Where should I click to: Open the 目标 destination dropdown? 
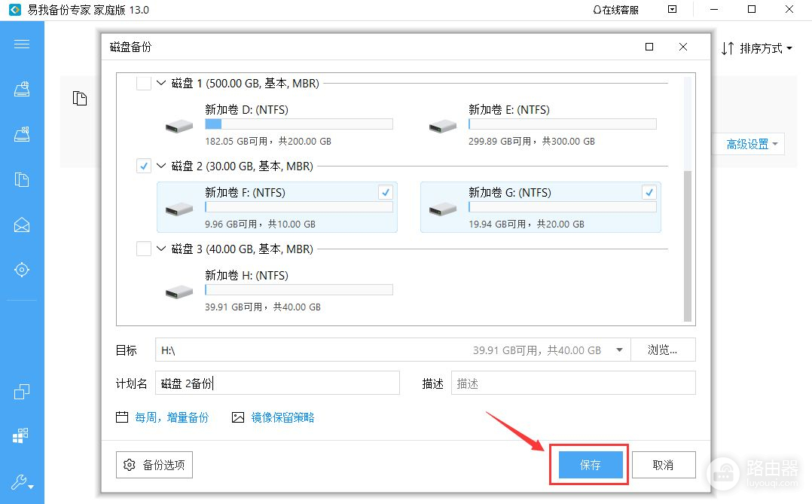(x=618, y=350)
